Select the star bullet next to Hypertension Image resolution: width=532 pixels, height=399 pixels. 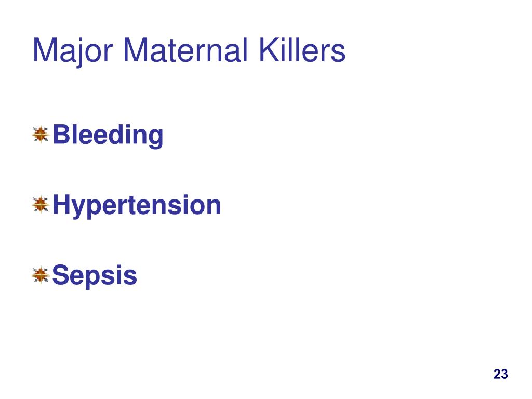41,205
